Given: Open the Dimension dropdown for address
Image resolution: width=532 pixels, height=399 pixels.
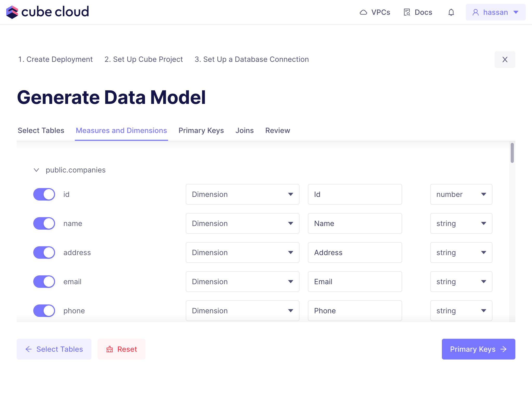Looking at the screenshot, I should pos(243,252).
